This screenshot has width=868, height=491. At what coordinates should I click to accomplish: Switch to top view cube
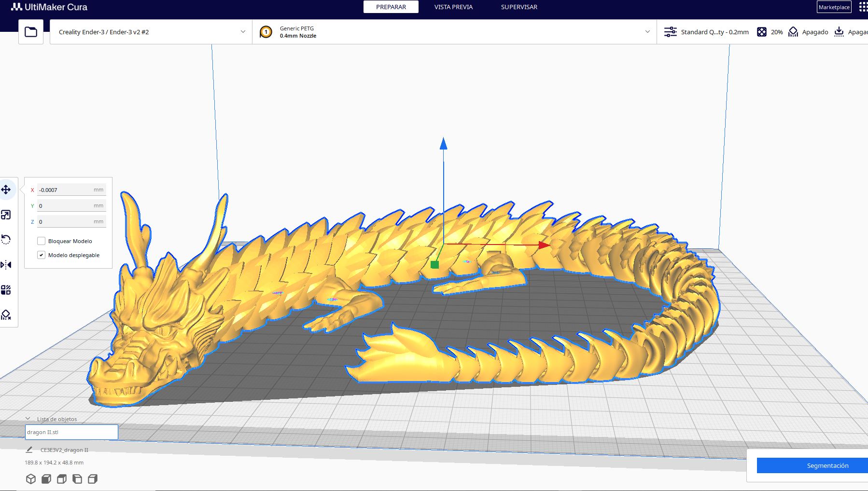point(62,479)
